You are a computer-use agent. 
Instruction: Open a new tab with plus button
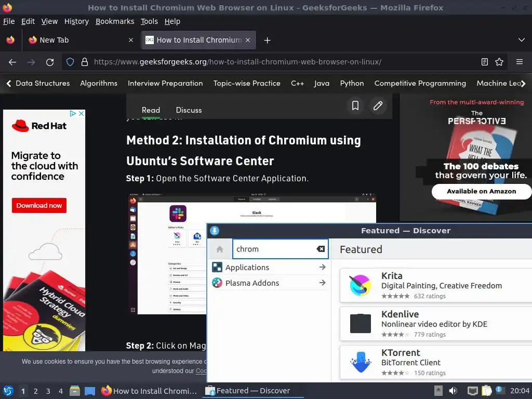[267, 41]
